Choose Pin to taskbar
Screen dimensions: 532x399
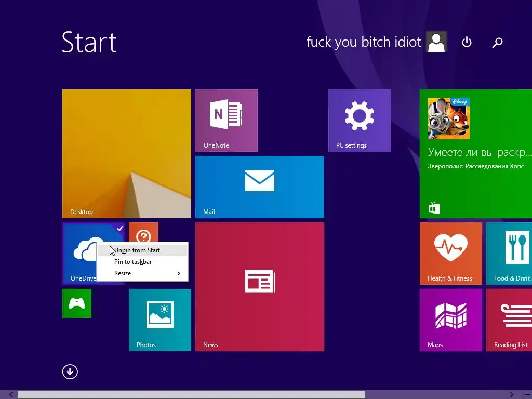142,262
